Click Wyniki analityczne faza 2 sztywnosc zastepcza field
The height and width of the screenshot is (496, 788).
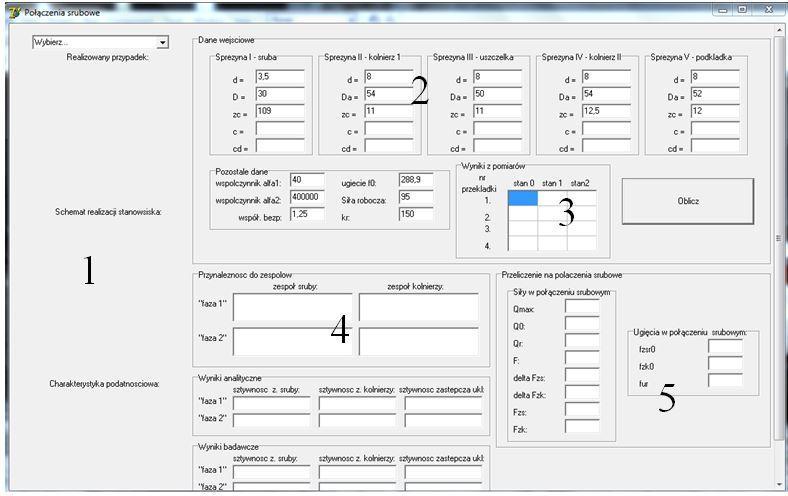(444, 420)
